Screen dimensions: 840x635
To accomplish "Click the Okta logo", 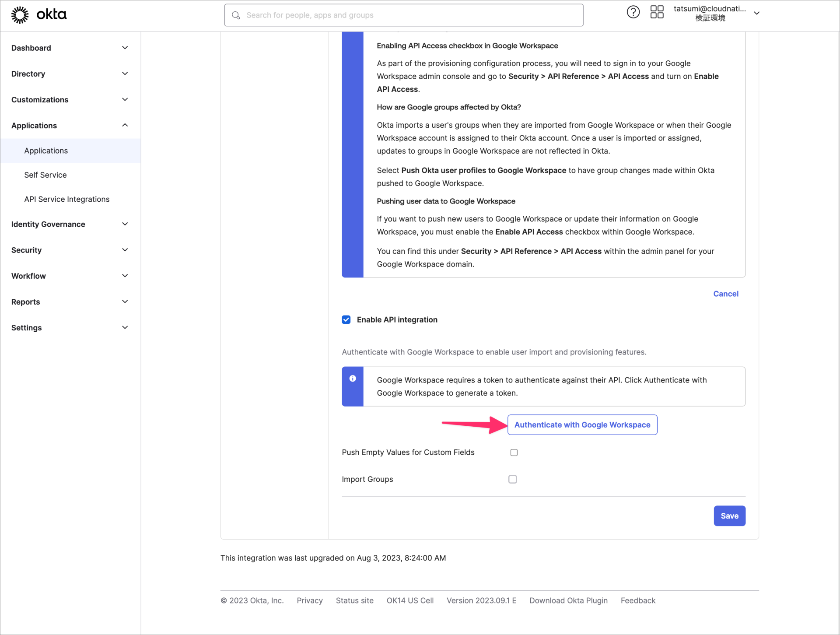I will (39, 14).
